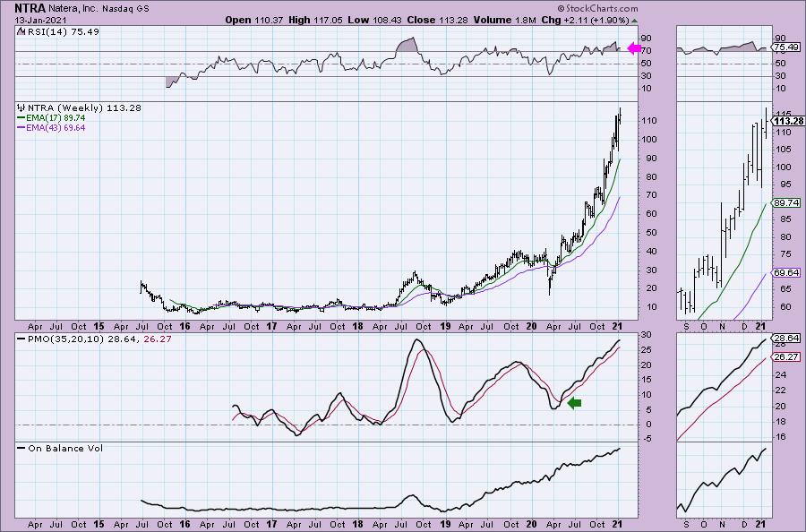Image resolution: width=806 pixels, height=532 pixels.
Task: Click the red PMO signal value 26.27
Action: pos(156,339)
